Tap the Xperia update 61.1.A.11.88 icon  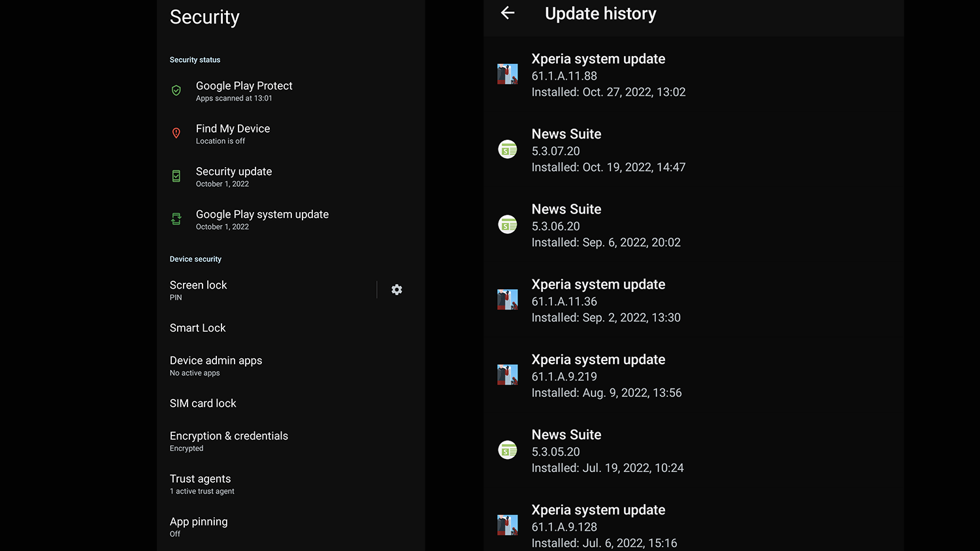[x=508, y=74]
